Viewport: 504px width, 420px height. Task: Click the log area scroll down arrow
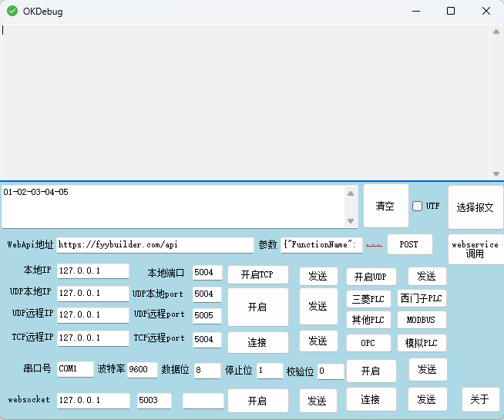point(496,174)
